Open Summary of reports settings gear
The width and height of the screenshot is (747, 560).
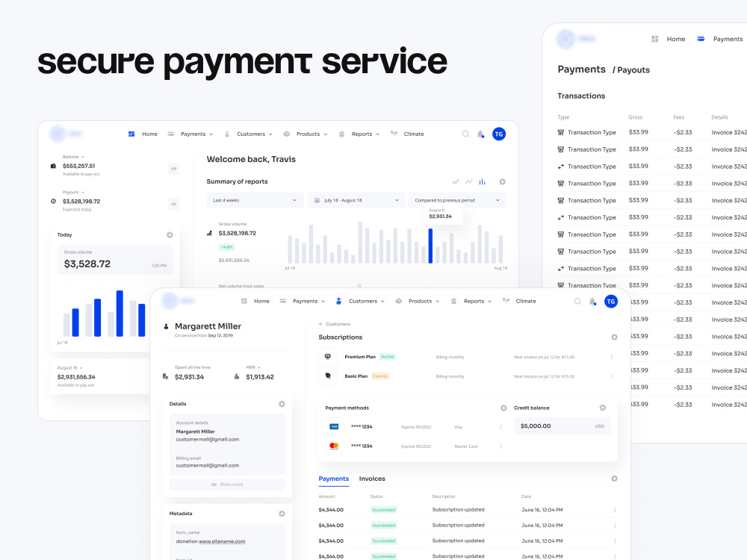[x=502, y=181]
